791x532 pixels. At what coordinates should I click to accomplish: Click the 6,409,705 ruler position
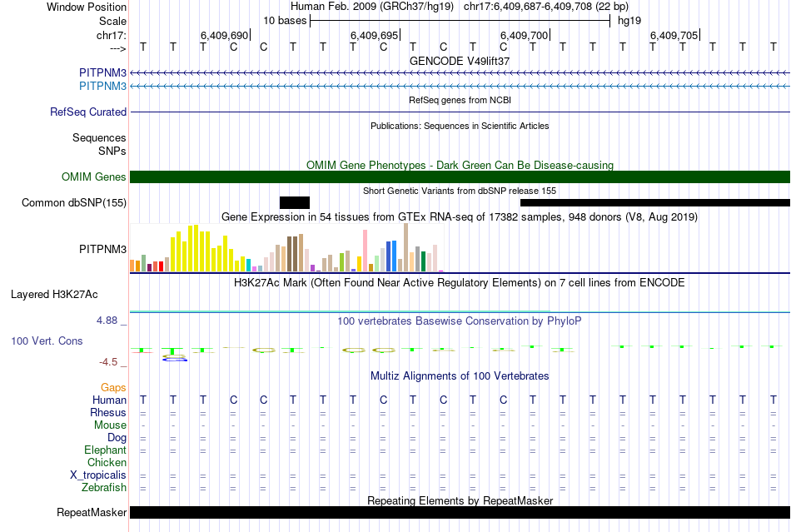(674, 35)
